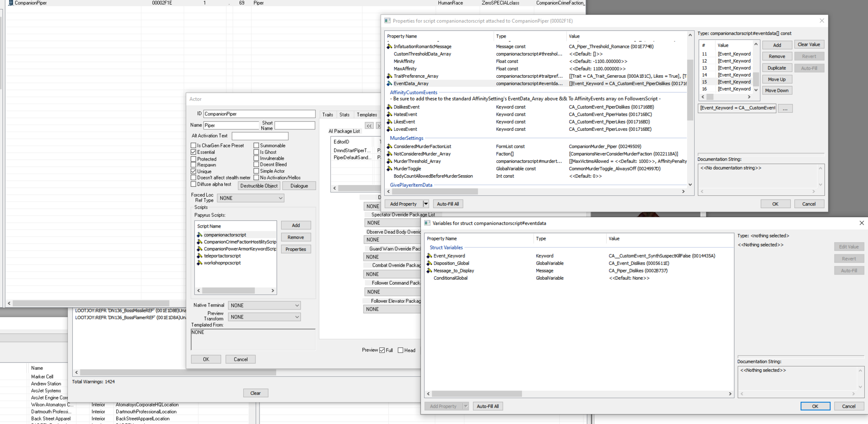Click the Event_Keyword struct variable icon

pos(429,256)
